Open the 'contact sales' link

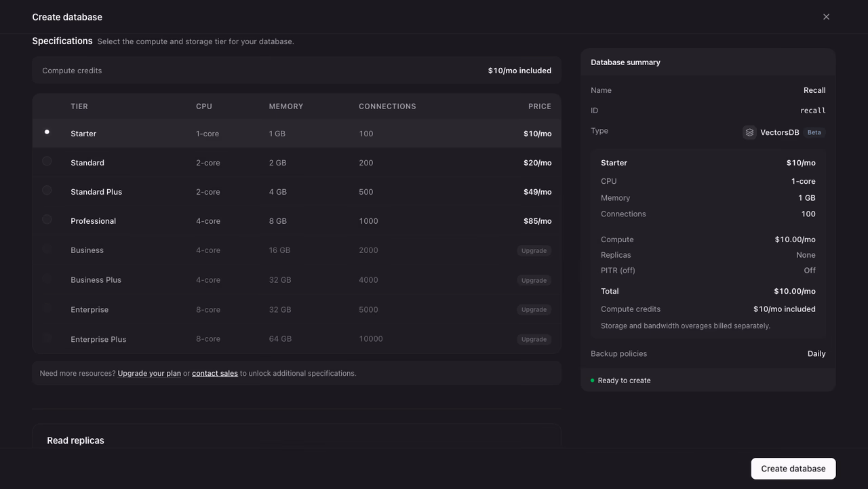215,374
